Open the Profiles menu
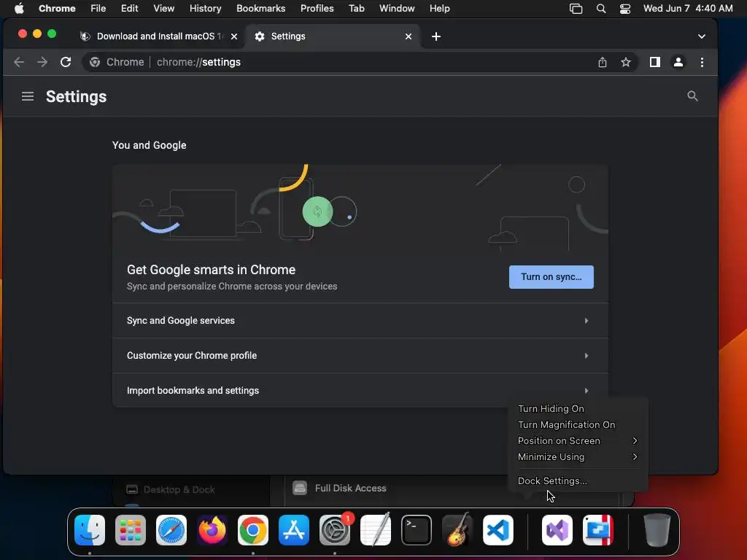Viewport: 747px width, 560px height. pyautogui.click(x=317, y=8)
